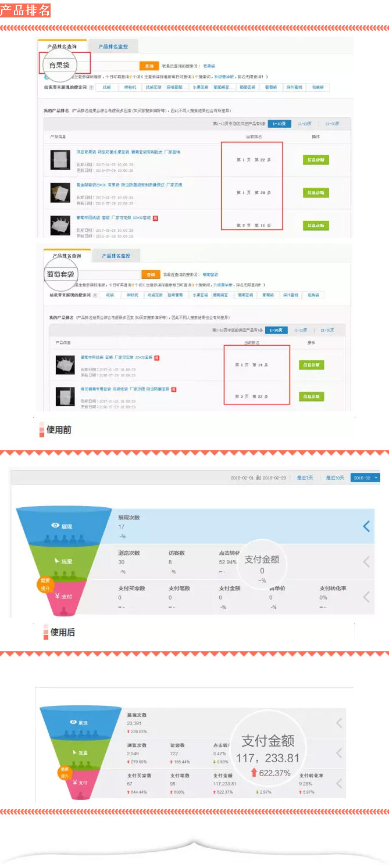Switch to 产品排名监控 tab in the 葡萄套袋 panel
This screenshot has width=389, height=868.
coord(116,256)
